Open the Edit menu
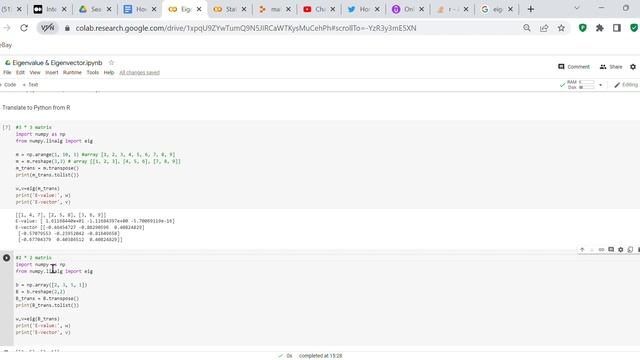640x360 pixels. 20,73
